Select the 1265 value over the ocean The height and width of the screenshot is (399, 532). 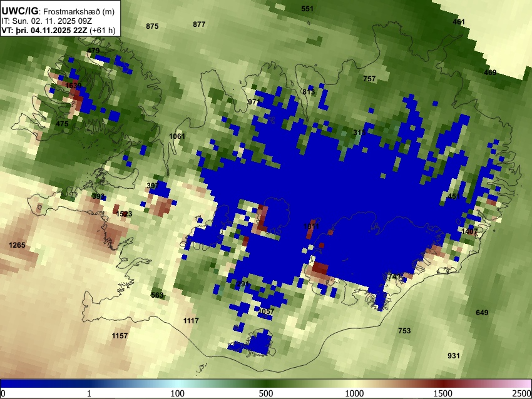[17, 245]
